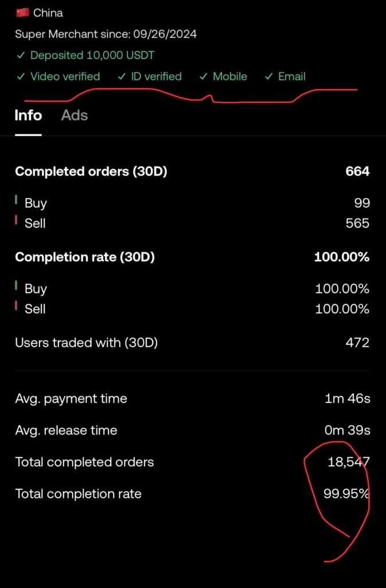This screenshot has width=386, height=588.
Task: Switch to the Ads tab
Action: (x=73, y=115)
